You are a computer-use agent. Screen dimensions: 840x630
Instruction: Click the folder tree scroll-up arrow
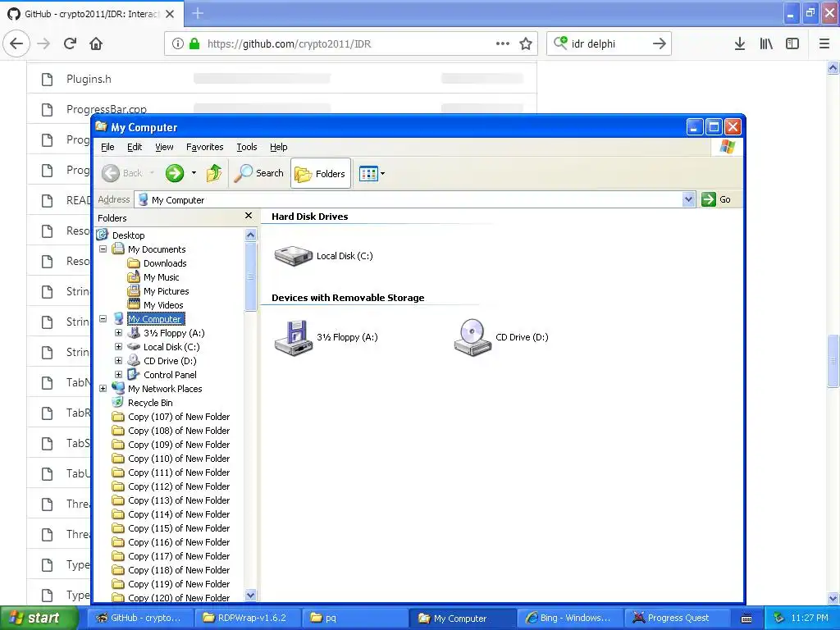[x=250, y=235]
